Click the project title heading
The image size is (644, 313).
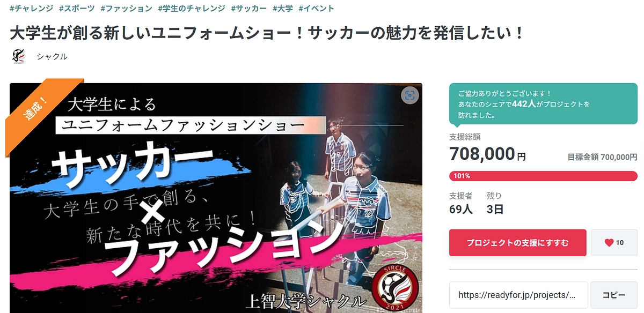pyautogui.click(x=267, y=33)
